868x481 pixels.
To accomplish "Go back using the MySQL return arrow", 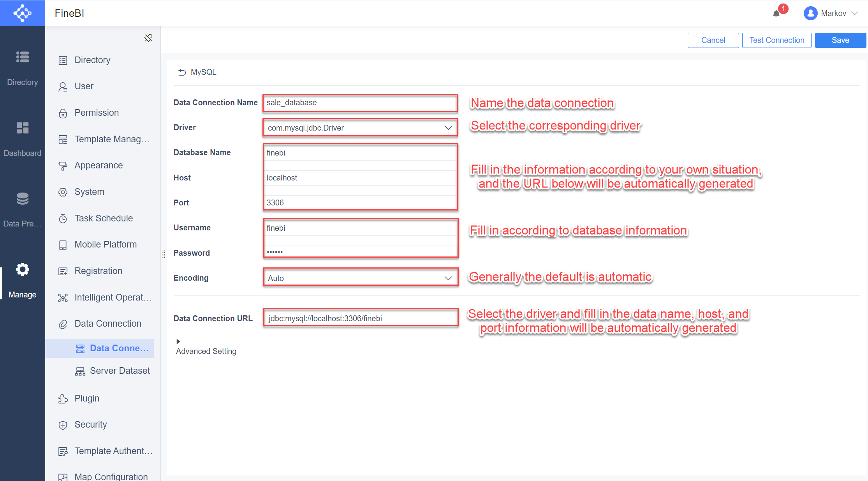I will [182, 72].
